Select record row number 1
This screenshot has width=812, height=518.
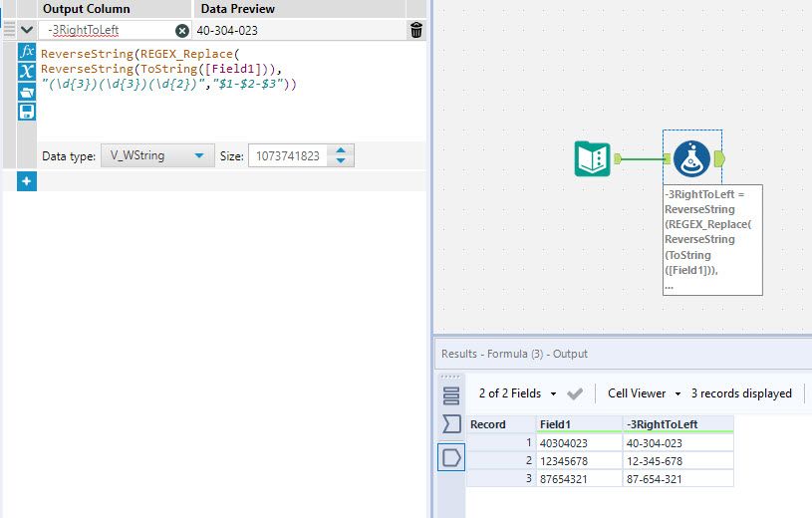501,443
